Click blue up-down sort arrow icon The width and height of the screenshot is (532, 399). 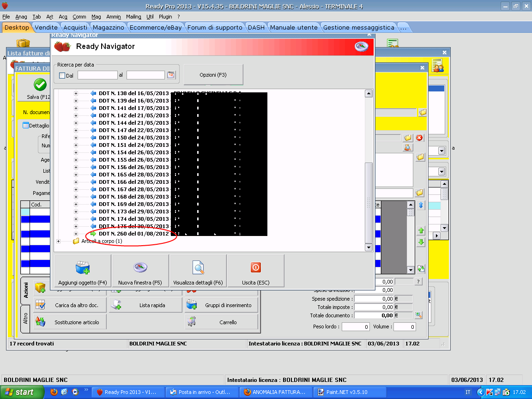click(421, 205)
